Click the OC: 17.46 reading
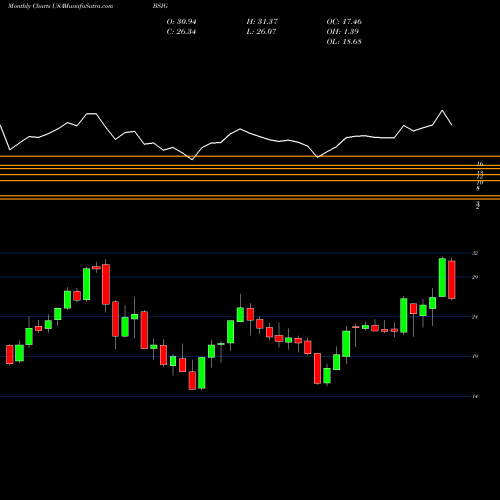Viewport: 500px width, 500px height. [x=344, y=22]
